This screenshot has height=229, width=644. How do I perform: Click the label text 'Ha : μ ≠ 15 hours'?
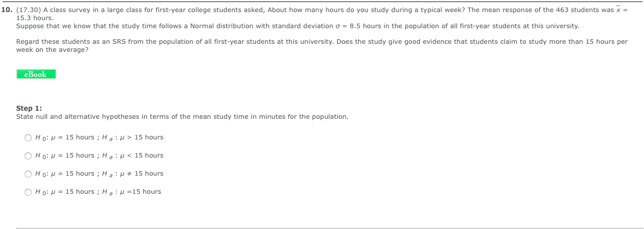pyautogui.click(x=133, y=174)
